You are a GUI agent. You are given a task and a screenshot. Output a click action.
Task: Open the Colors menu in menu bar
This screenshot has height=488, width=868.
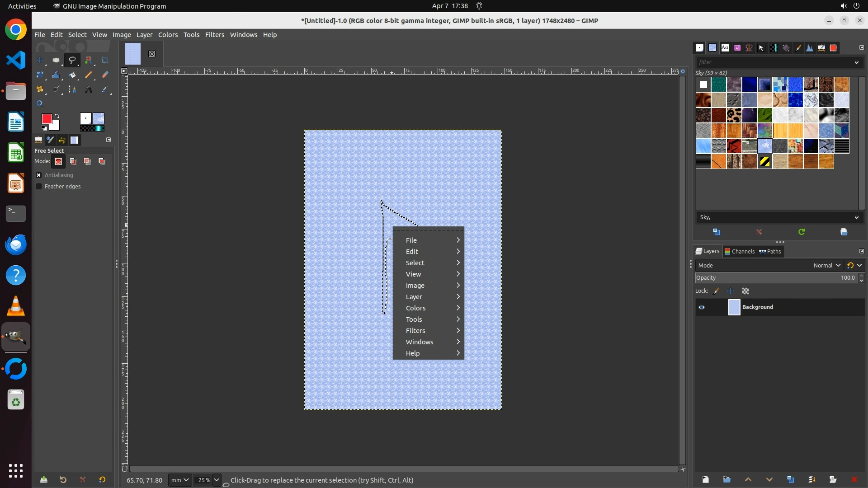[168, 35]
